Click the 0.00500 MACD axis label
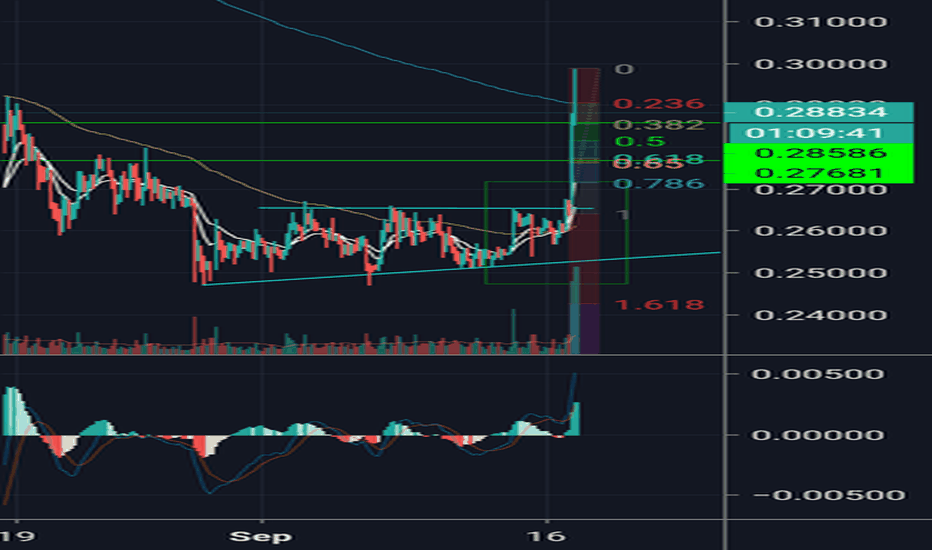This screenshot has width=932, height=550. [x=818, y=374]
